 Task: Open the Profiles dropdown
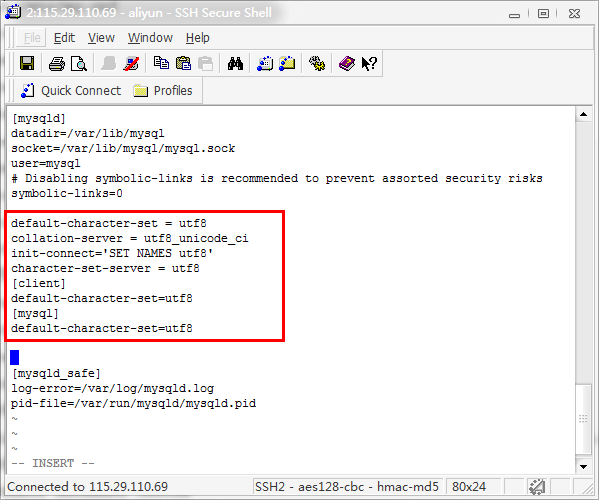click(163, 91)
